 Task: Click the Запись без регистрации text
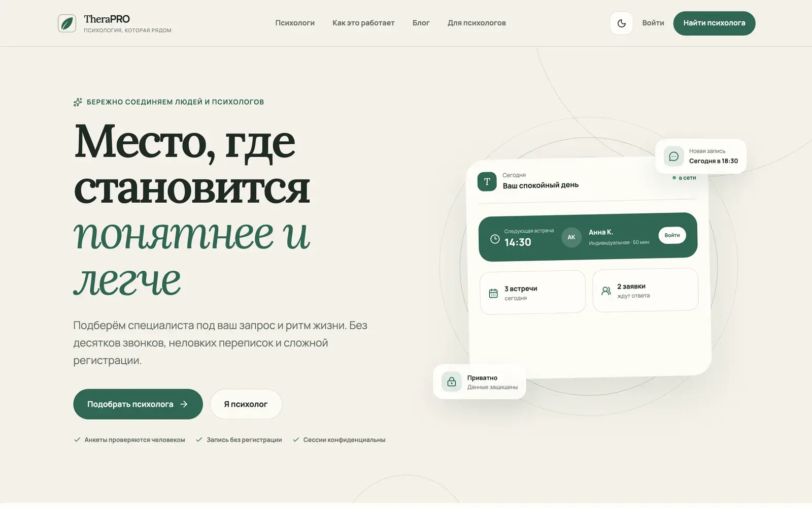[244, 440]
